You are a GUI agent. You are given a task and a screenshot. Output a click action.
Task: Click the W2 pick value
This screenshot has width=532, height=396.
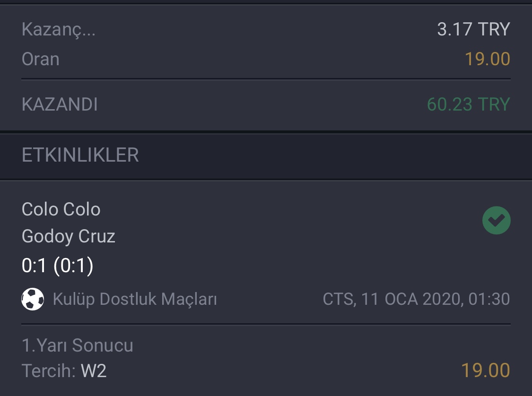pos(94,370)
